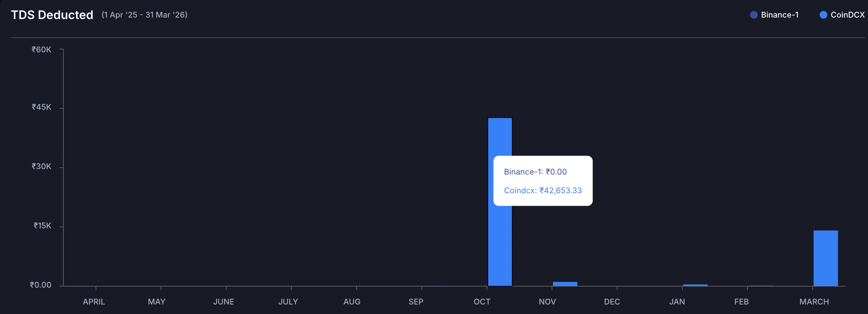
Task: Click the AUG axis label
Action: [x=352, y=302]
